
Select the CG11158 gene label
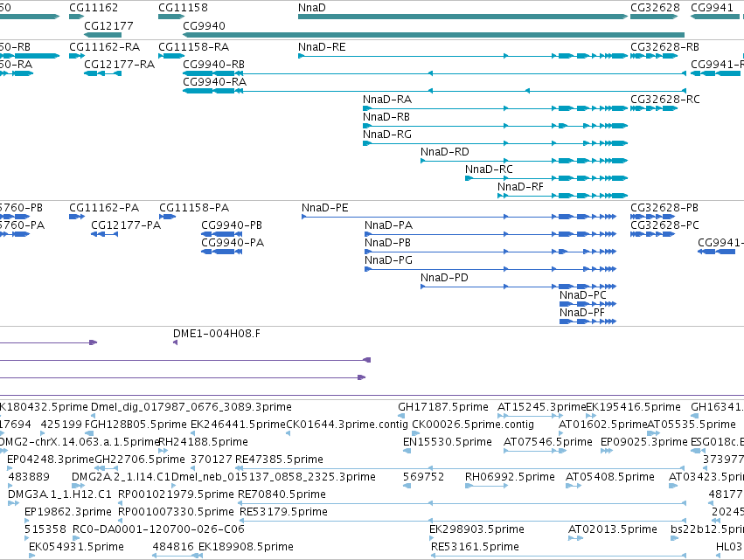(183, 8)
